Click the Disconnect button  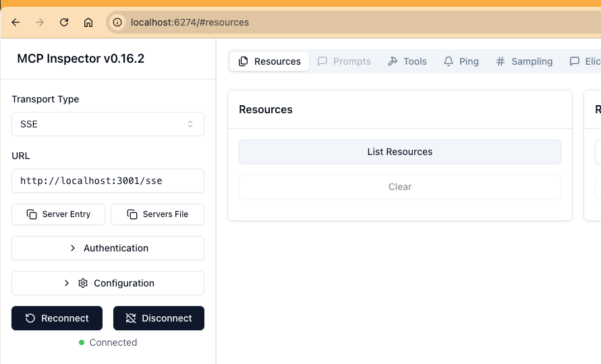pyautogui.click(x=159, y=318)
